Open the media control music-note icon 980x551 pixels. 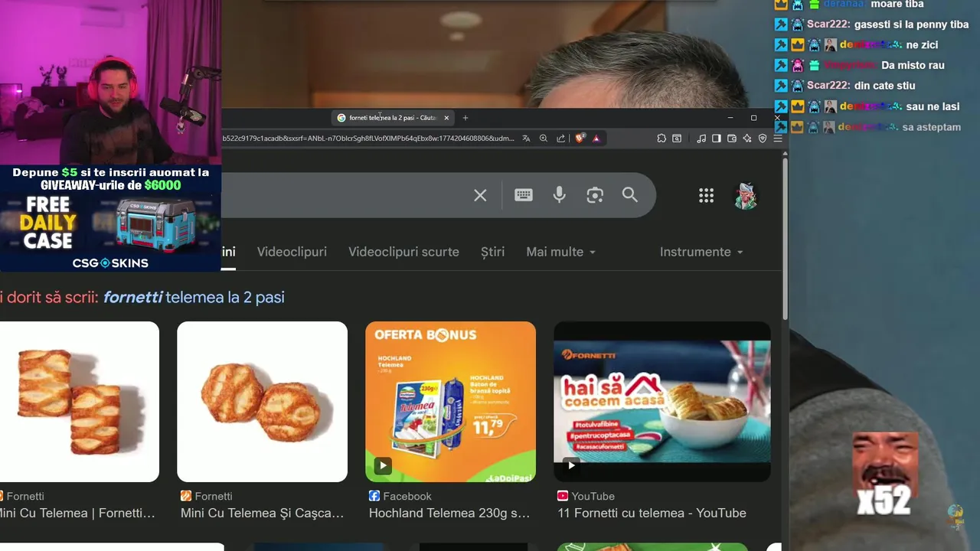tap(701, 139)
